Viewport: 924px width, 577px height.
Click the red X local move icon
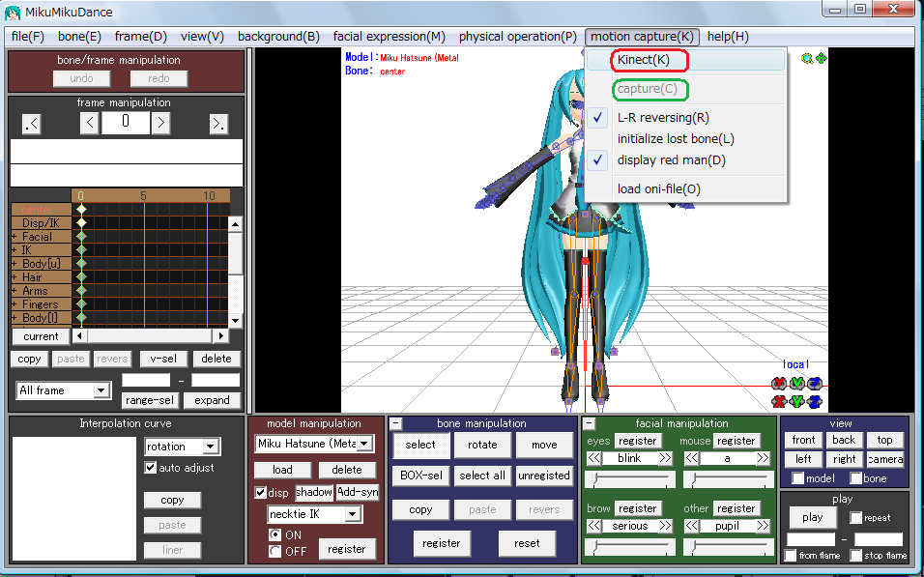(779, 402)
